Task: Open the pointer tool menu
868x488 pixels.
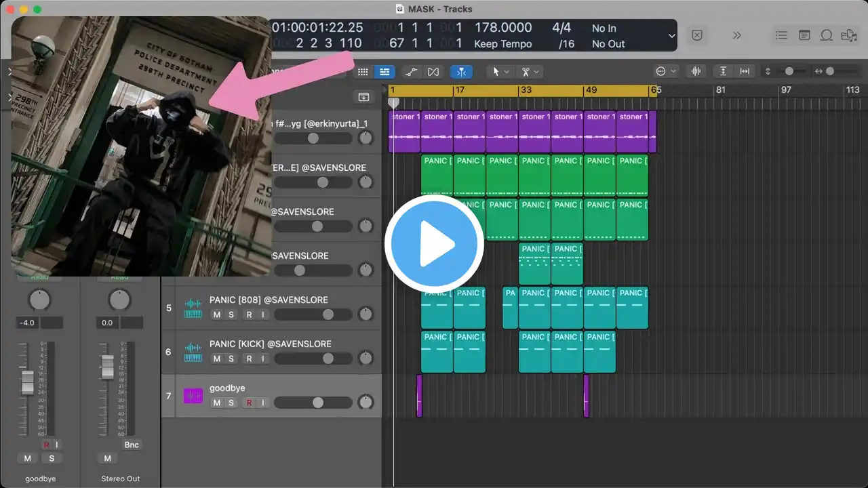Action: [500, 72]
